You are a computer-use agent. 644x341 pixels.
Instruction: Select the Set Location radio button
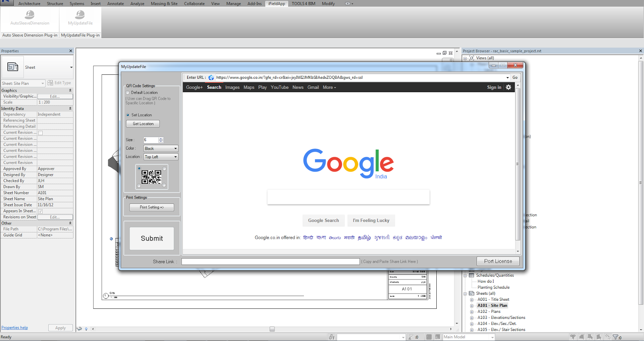coord(128,115)
